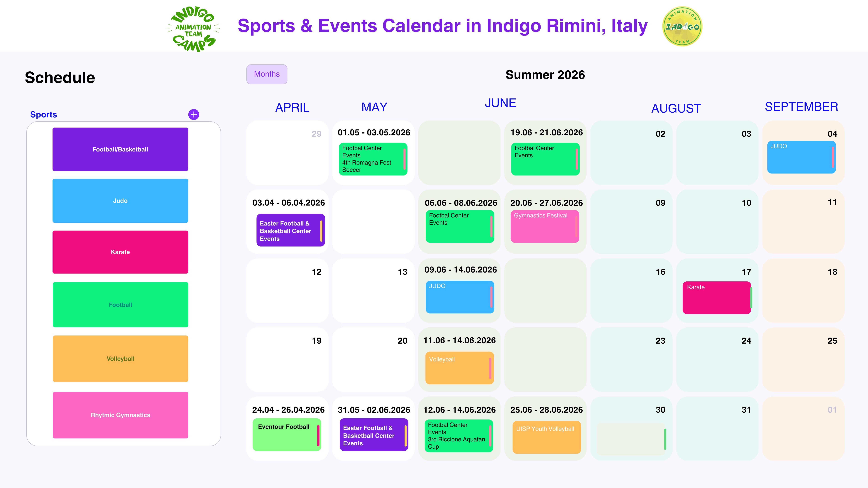Open the Gymnastics Festival event

(x=545, y=226)
